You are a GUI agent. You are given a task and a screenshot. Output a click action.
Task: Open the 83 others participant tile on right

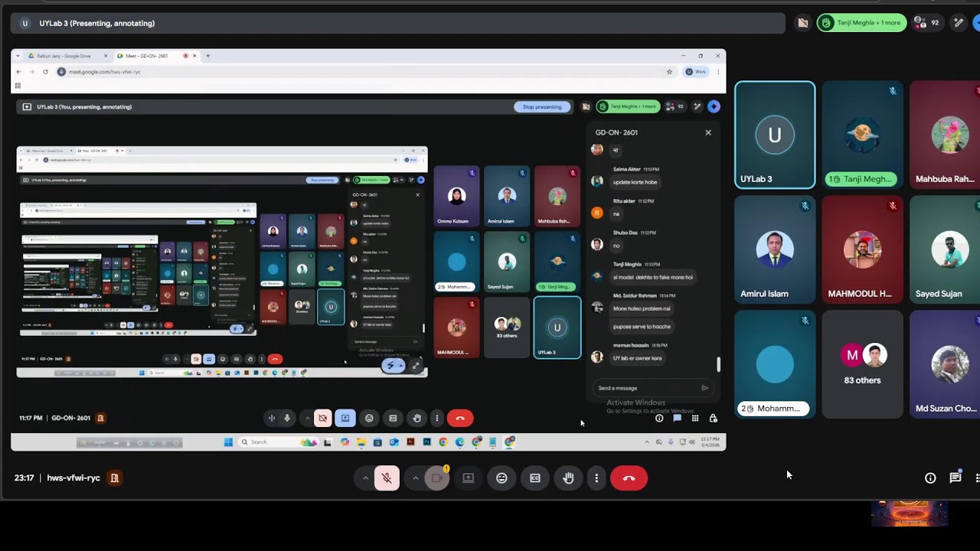[x=862, y=364]
